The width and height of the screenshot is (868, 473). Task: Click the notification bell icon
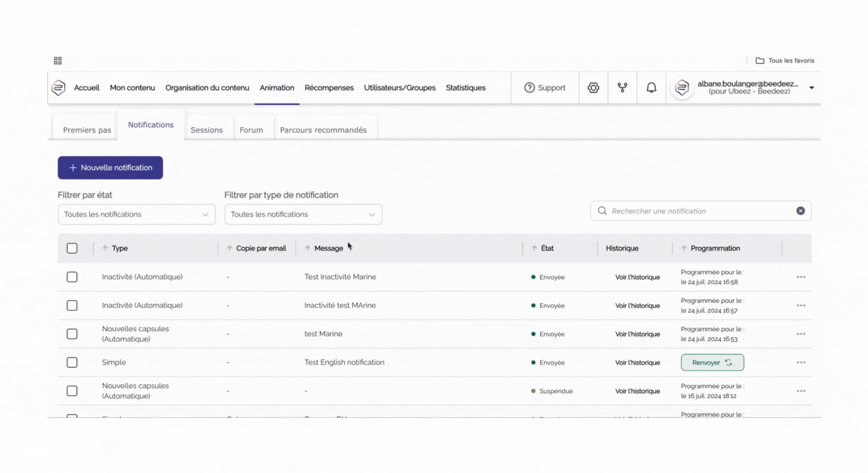[651, 88]
